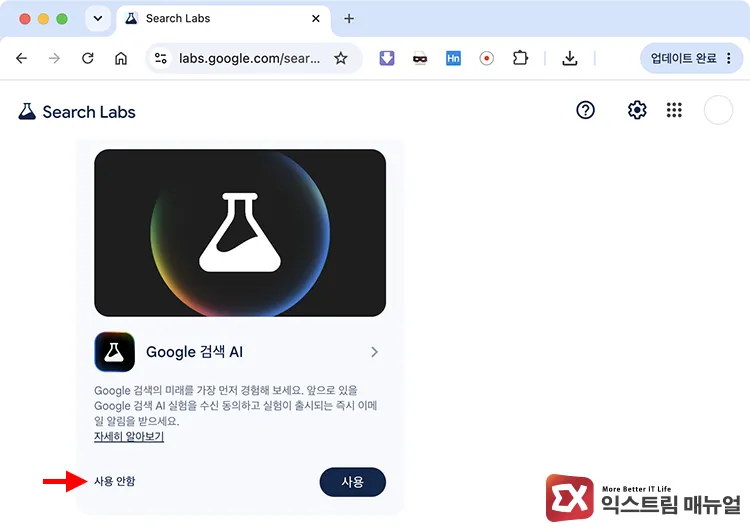This screenshot has height=532, width=750.
Task: Open the Extensions puzzle piece menu
Action: click(x=520, y=58)
